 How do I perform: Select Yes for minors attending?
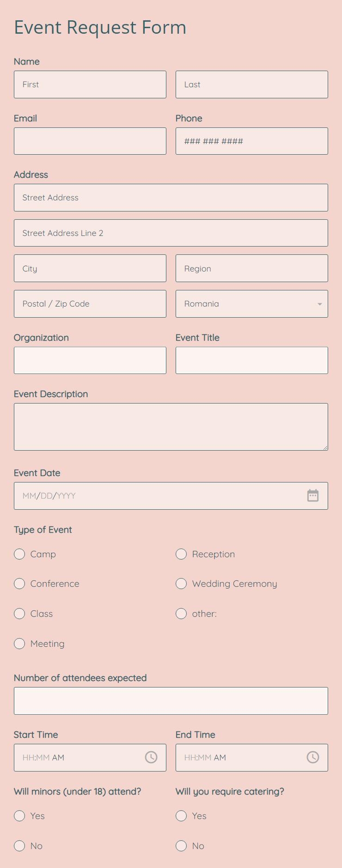(x=19, y=816)
